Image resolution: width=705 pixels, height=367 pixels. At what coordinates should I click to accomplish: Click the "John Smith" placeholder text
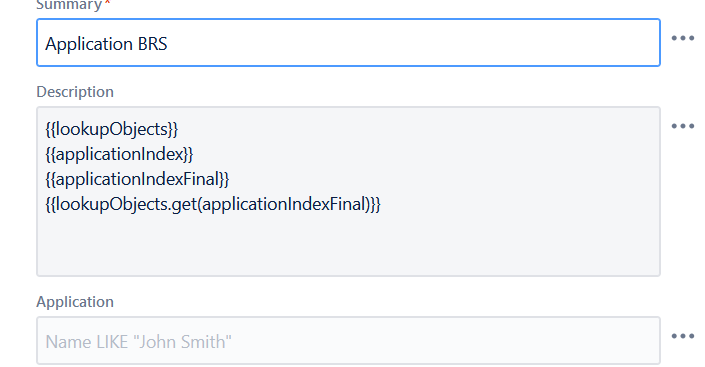point(183,342)
